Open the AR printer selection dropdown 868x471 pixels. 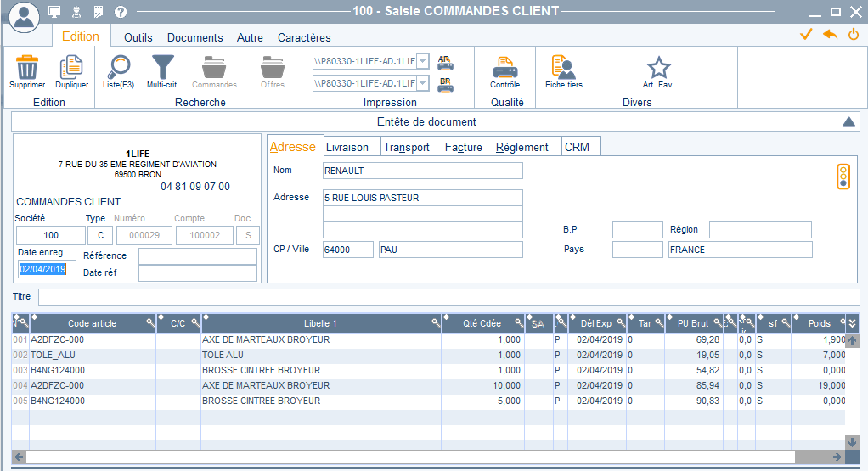(x=422, y=61)
